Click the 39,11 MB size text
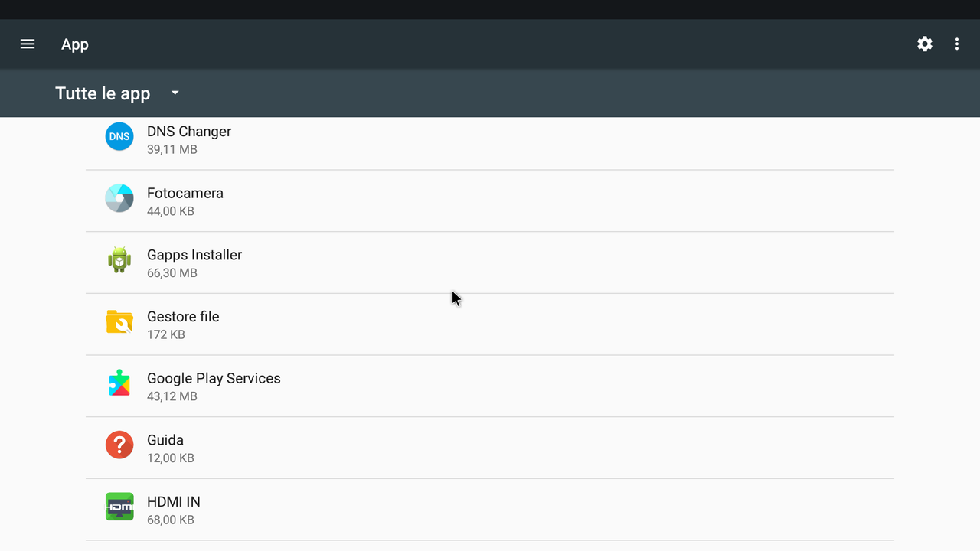980x551 pixels. point(172,149)
